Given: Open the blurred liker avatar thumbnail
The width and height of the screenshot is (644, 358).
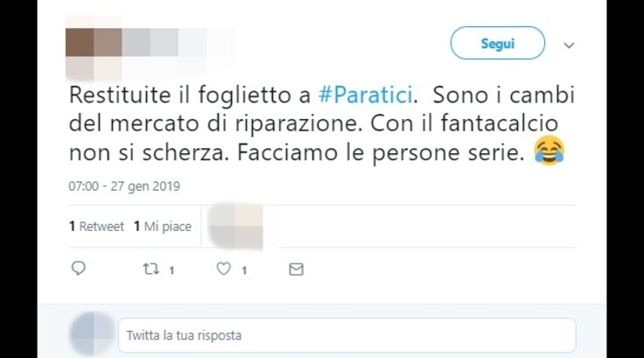Looking at the screenshot, I should pos(235,227).
